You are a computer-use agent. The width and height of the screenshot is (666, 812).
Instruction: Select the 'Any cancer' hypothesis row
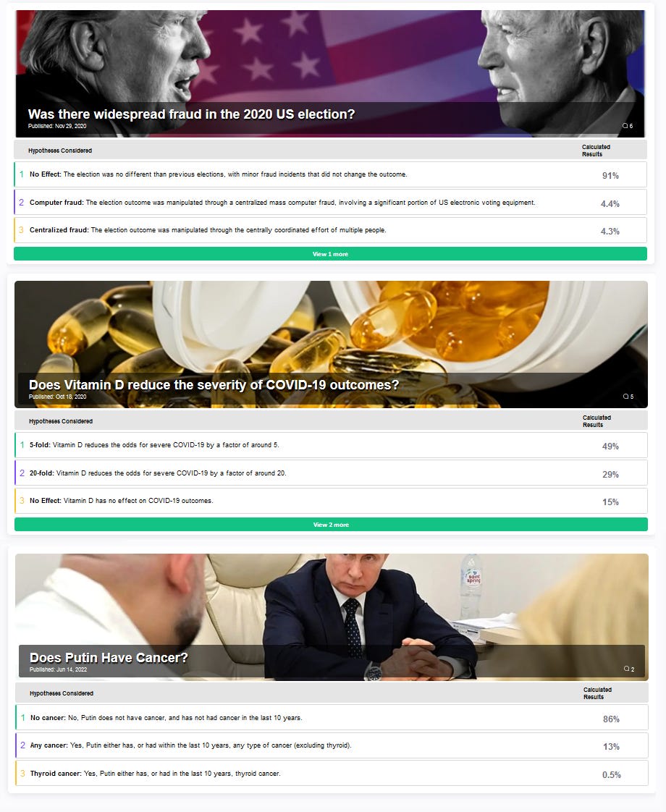(x=332, y=745)
